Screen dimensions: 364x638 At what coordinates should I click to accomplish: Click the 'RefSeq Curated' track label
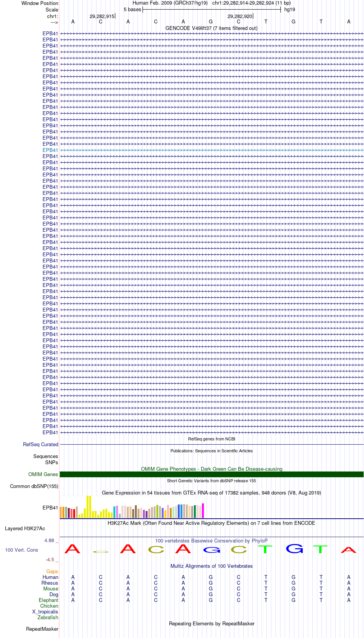click(41, 444)
